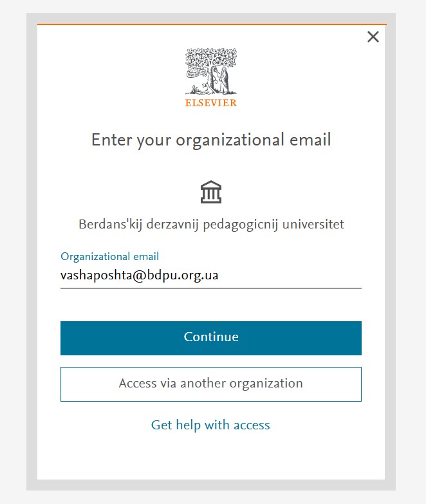This screenshot has height=504, width=426.
Task: Close the dialog with the X icon
Action: click(373, 37)
